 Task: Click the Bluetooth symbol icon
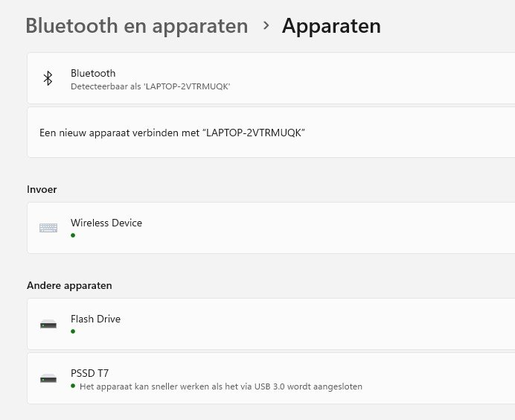point(48,78)
